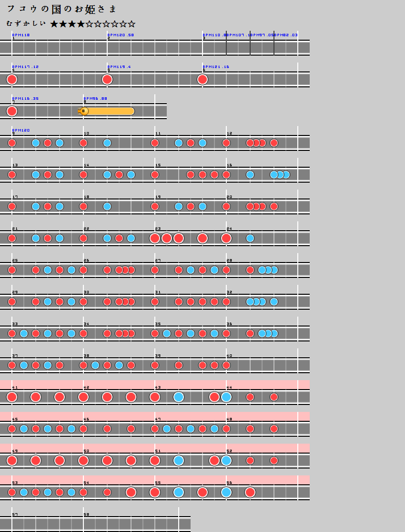This screenshot has height=532, width=405.
Task: Select the BPM121.16 tempo marker
Action: 216,67
